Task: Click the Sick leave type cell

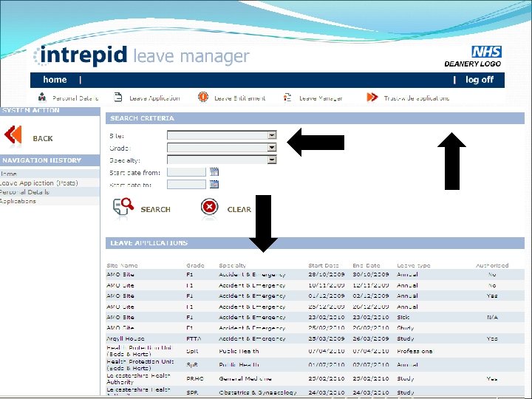Action: coord(403,317)
